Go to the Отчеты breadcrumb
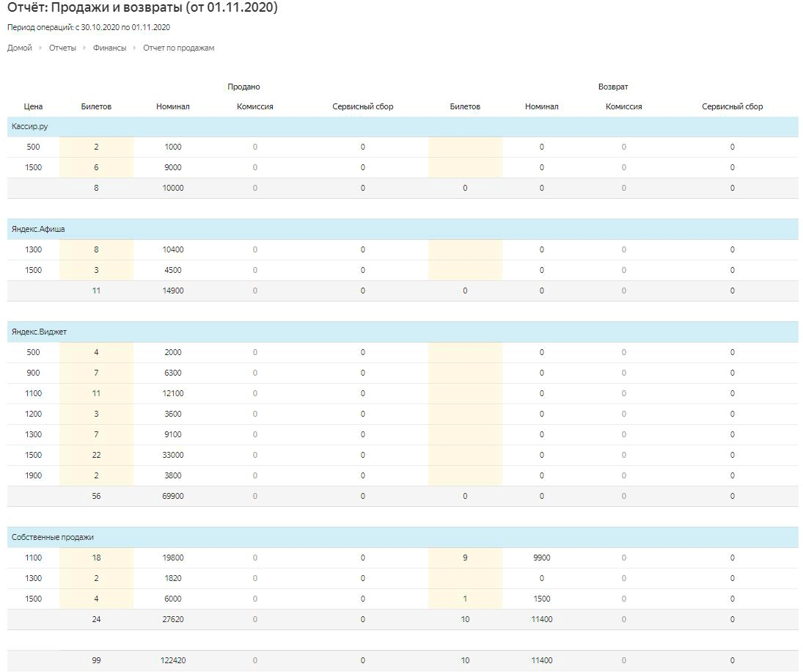803x672 pixels. [x=62, y=48]
